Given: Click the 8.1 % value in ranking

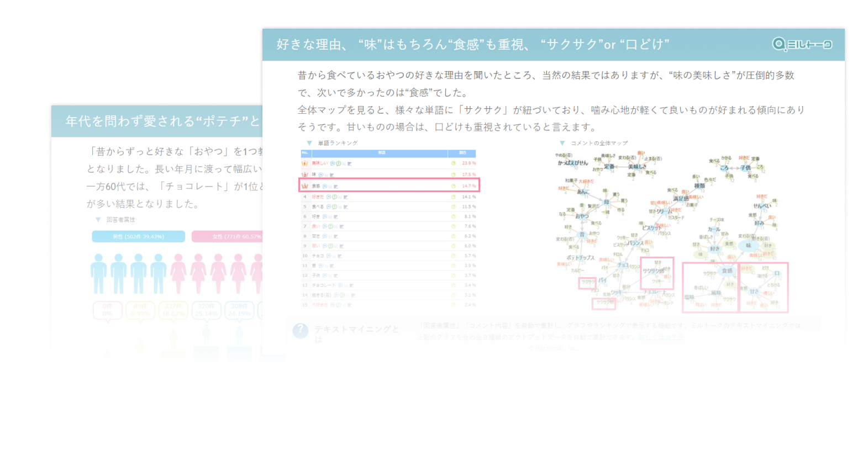Looking at the screenshot, I should click(470, 216).
